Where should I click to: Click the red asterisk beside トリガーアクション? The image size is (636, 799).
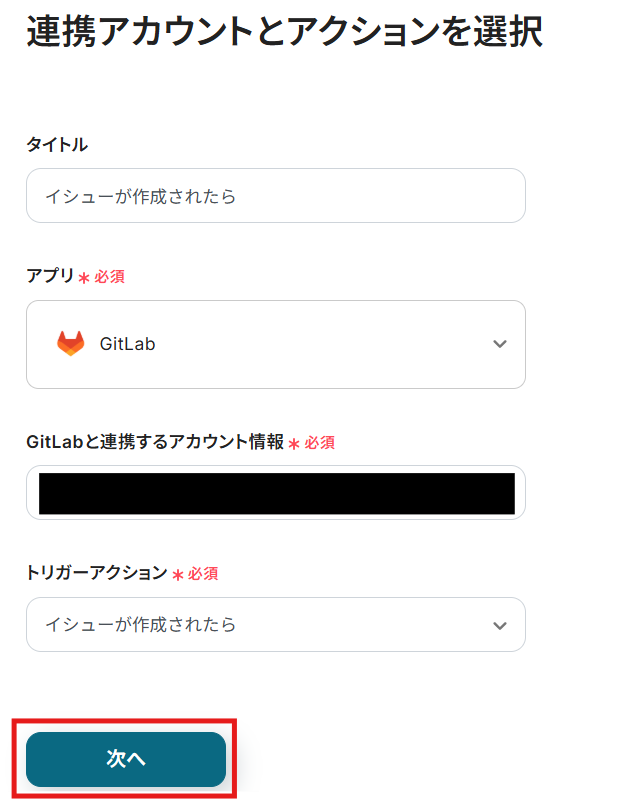[x=178, y=575]
